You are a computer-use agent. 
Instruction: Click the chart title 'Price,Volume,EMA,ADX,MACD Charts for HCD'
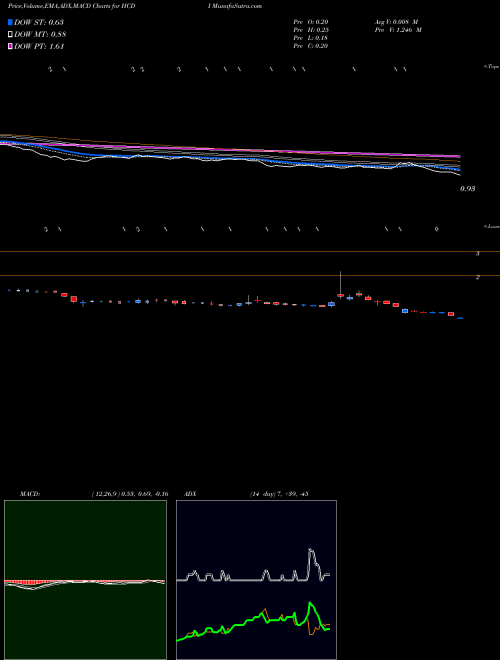72,6
